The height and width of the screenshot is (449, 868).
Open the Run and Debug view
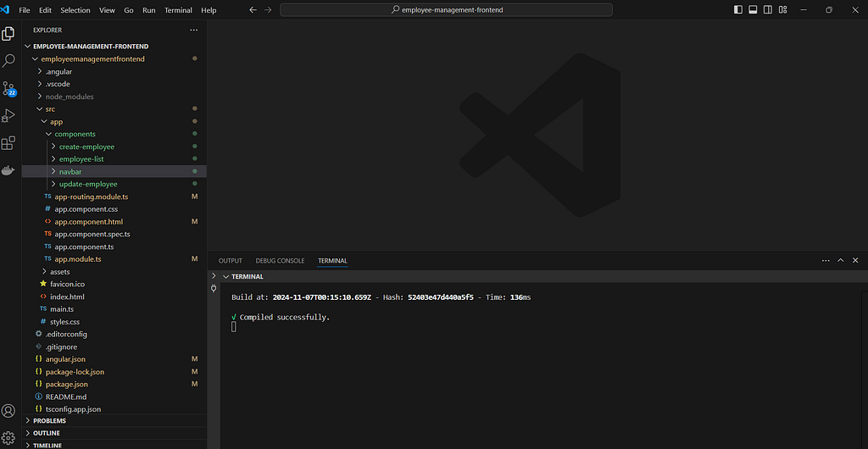(x=8, y=115)
